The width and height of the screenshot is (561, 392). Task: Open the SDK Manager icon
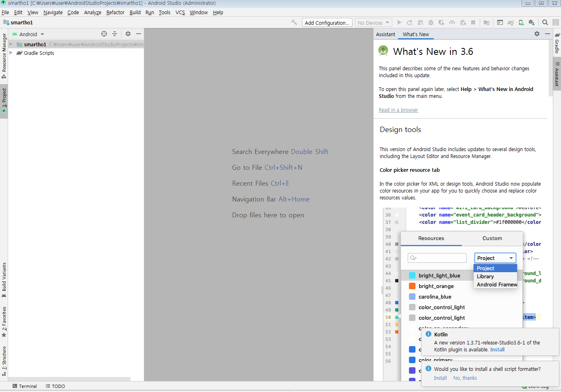click(x=532, y=22)
